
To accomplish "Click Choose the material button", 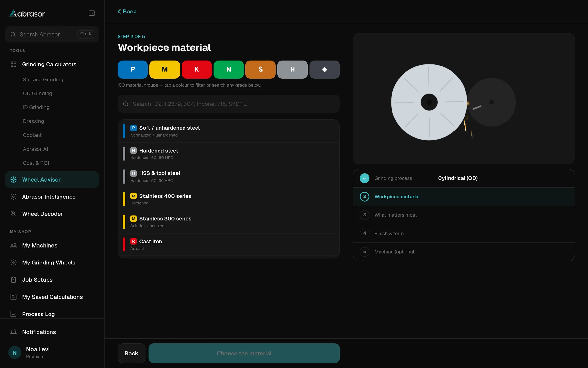I will tap(244, 353).
